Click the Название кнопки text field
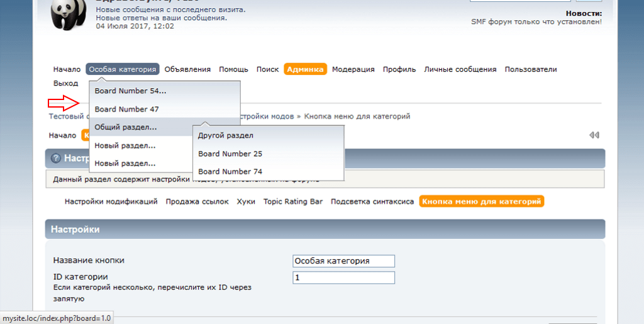 coord(343,261)
